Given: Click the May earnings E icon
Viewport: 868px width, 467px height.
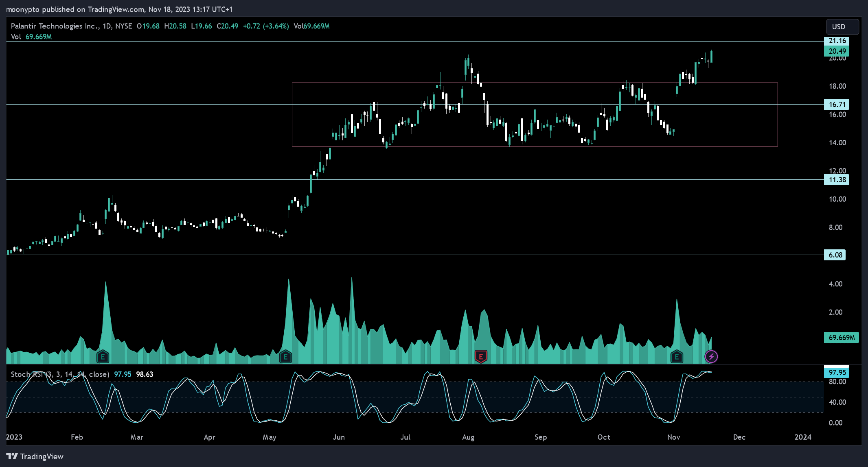Looking at the screenshot, I should tap(285, 357).
